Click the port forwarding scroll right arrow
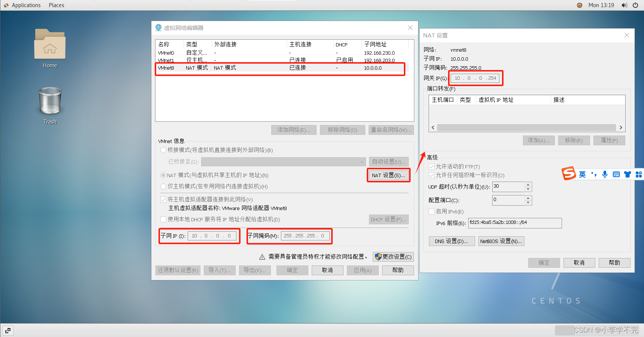 621,128
